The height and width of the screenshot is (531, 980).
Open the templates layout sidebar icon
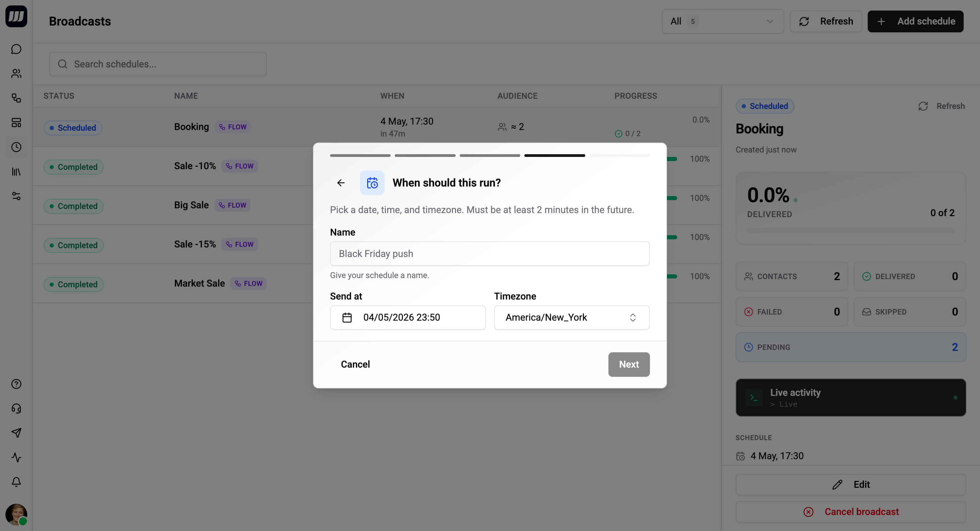coord(16,123)
